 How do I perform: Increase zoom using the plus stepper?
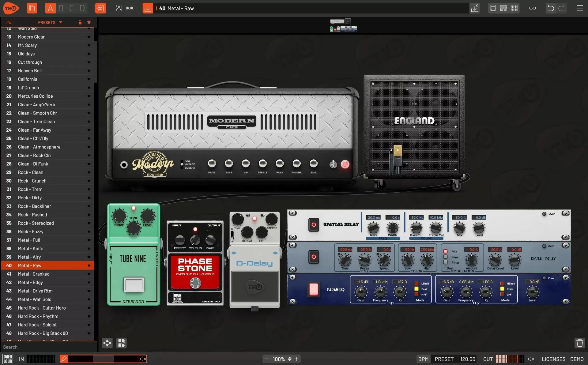[296, 359]
